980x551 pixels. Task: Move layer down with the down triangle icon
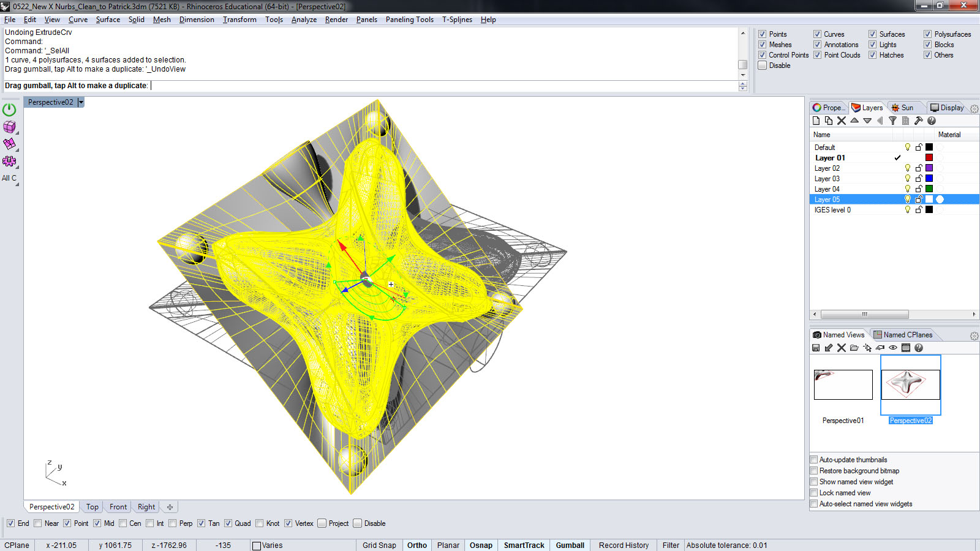pos(867,121)
